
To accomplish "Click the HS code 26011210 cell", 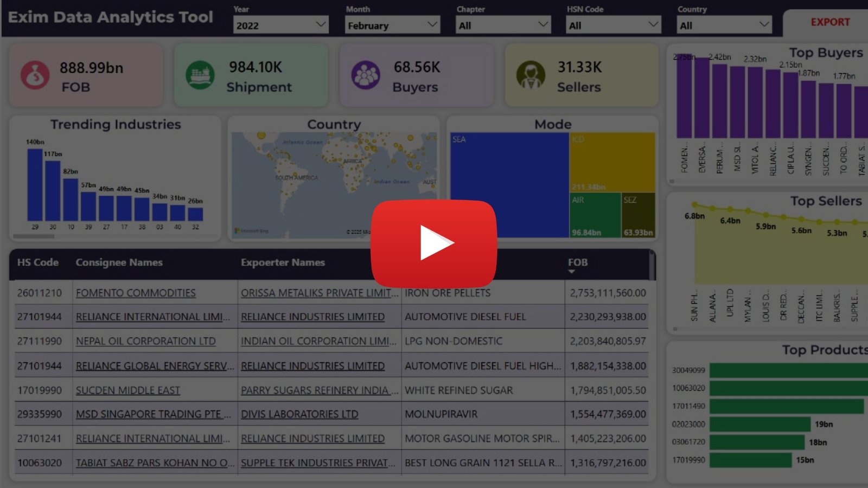I will [x=39, y=293].
